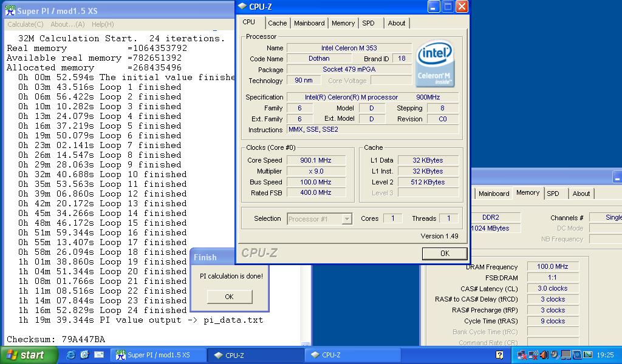
Task: Activate the first CPU-Z taskbar button
Action: [x=257, y=355]
